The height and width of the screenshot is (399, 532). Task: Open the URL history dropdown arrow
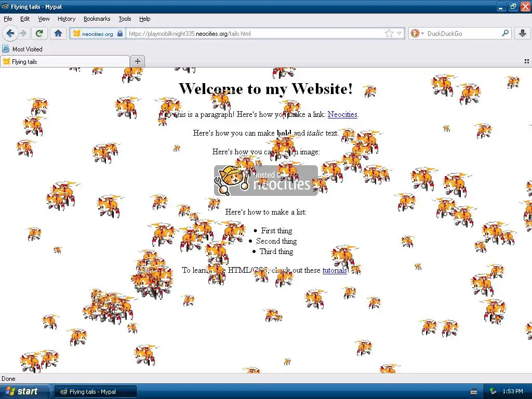(400, 33)
